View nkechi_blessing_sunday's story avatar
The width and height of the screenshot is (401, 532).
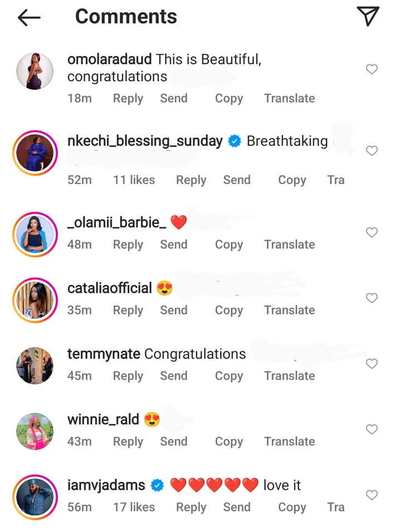click(x=35, y=152)
